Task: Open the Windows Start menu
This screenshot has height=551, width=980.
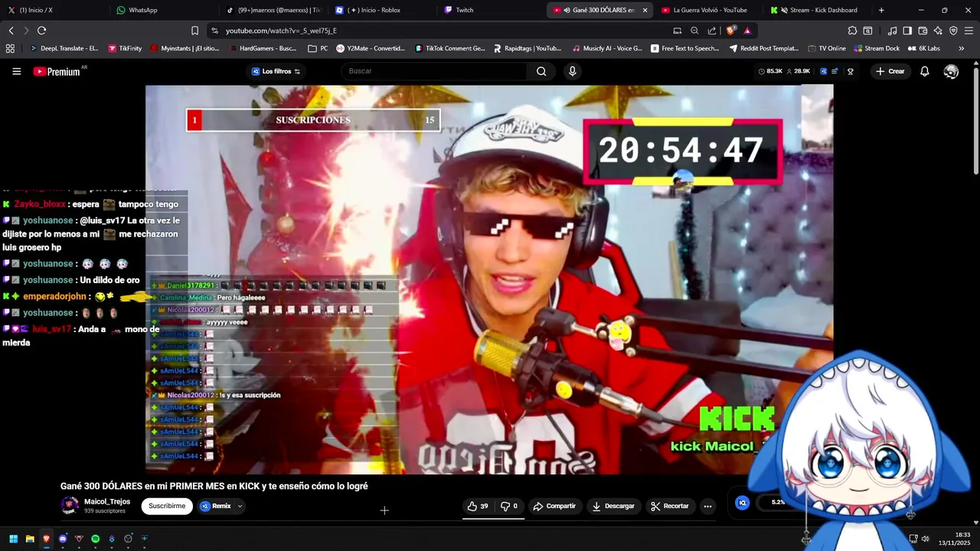Action: pos(13,539)
